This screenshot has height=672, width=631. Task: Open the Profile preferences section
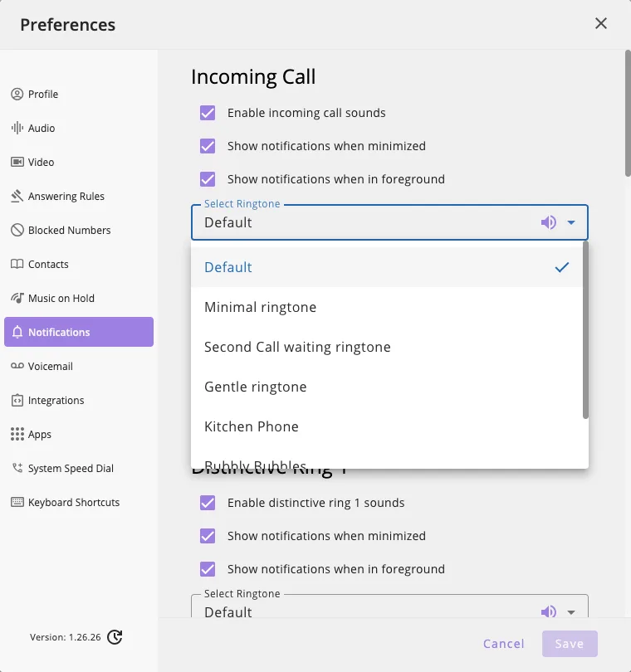click(79, 94)
